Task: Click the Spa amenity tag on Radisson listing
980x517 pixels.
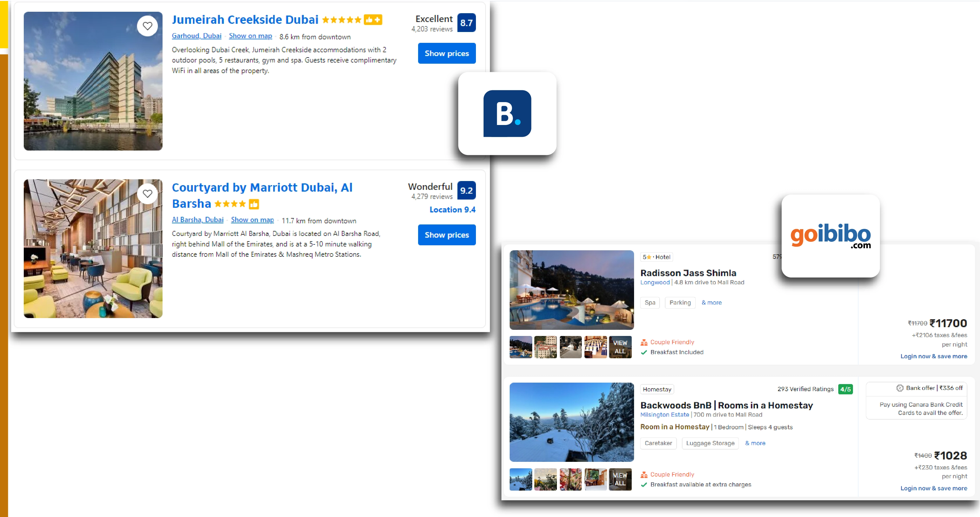Action: click(x=650, y=303)
